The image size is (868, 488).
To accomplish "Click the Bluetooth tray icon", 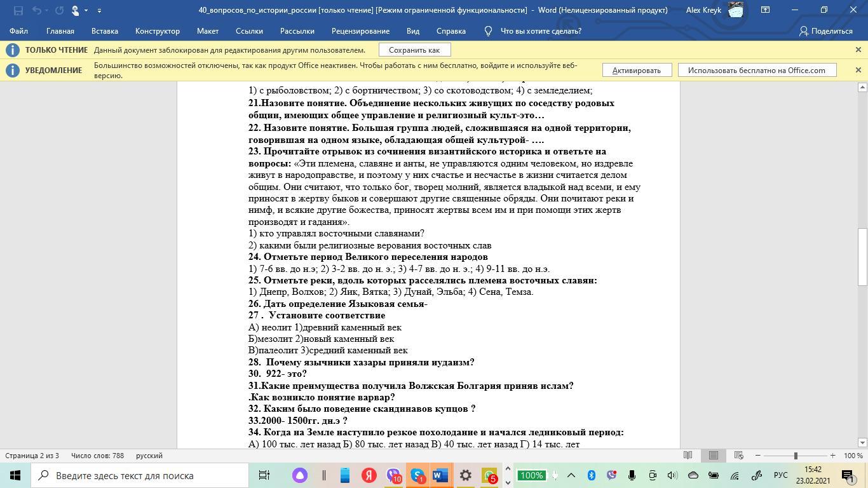I will 591,475.
